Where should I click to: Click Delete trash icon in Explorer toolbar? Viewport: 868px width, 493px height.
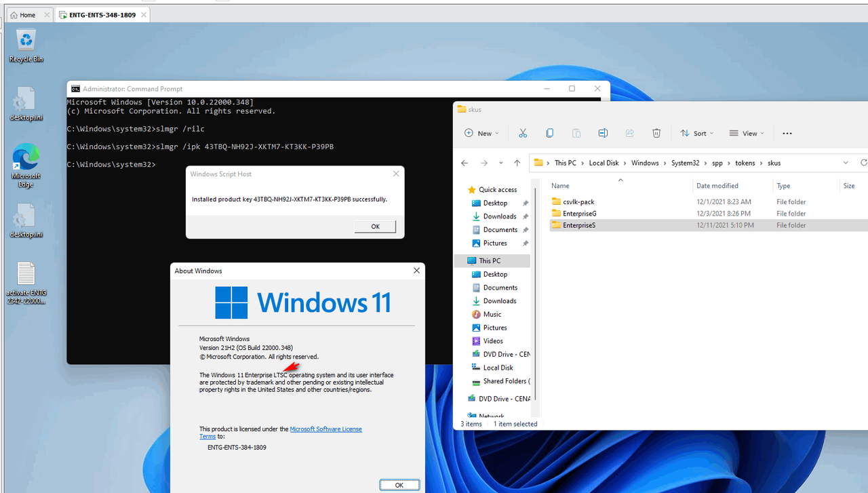pyautogui.click(x=656, y=134)
